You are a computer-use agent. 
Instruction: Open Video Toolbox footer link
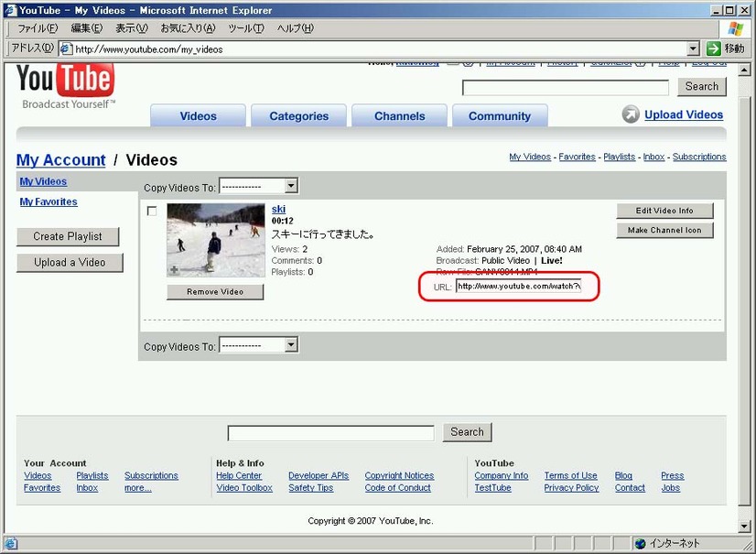click(244, 488)
